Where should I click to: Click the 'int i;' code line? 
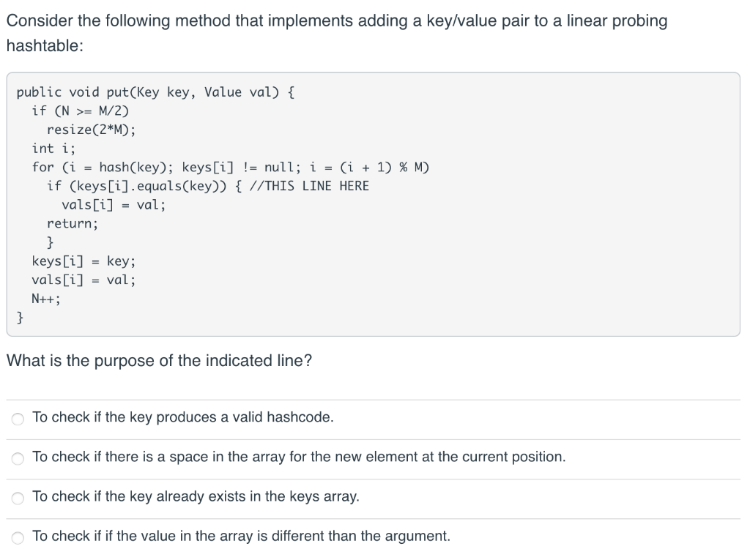tap(53, 149)
